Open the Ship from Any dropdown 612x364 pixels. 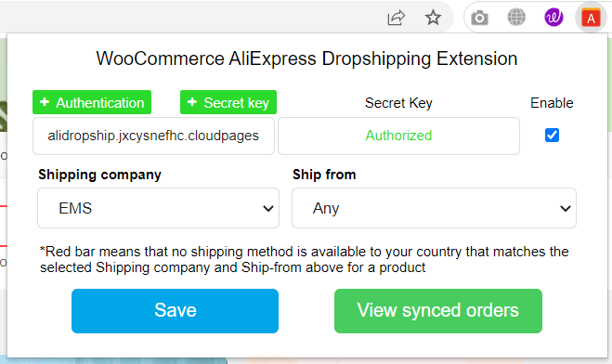click(x=434, y=208)
